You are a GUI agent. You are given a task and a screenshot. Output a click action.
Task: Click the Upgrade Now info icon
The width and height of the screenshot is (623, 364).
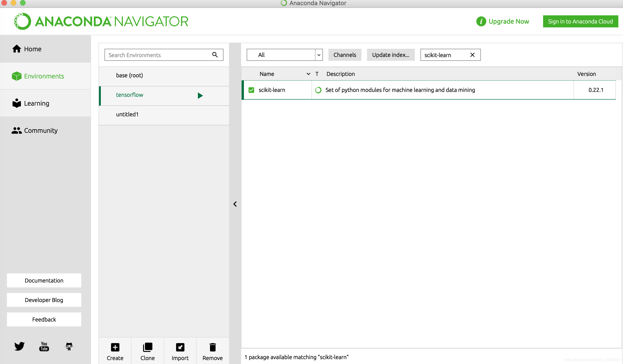481,22
